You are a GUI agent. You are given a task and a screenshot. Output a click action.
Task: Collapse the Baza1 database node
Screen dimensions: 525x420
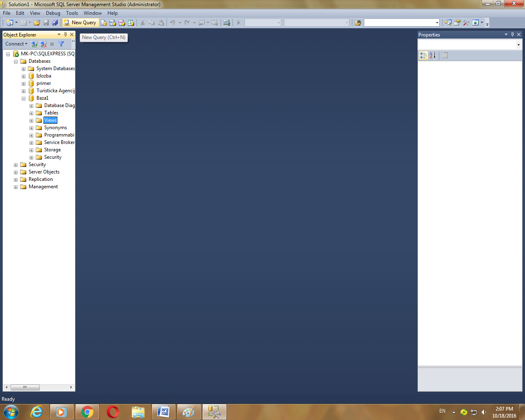tap(23, 98)
